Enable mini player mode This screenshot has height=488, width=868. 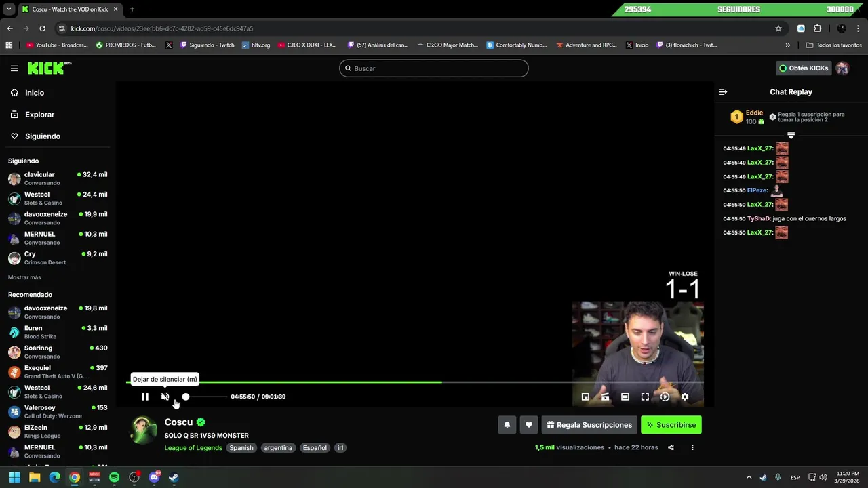585,396
